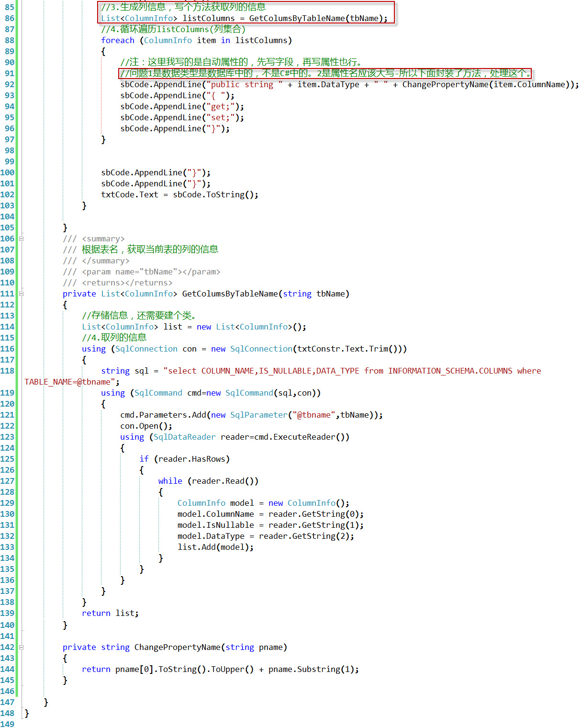This screenshot has width=582, height=728.
Task: Click the comment '//4.取列的信息' on line 115
Action: tap(114, 337)
